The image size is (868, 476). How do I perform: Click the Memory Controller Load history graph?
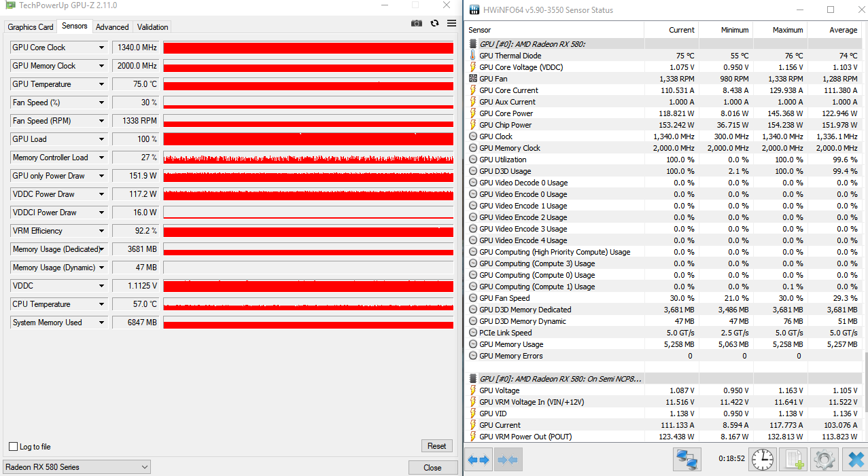[x=309, y=158]
